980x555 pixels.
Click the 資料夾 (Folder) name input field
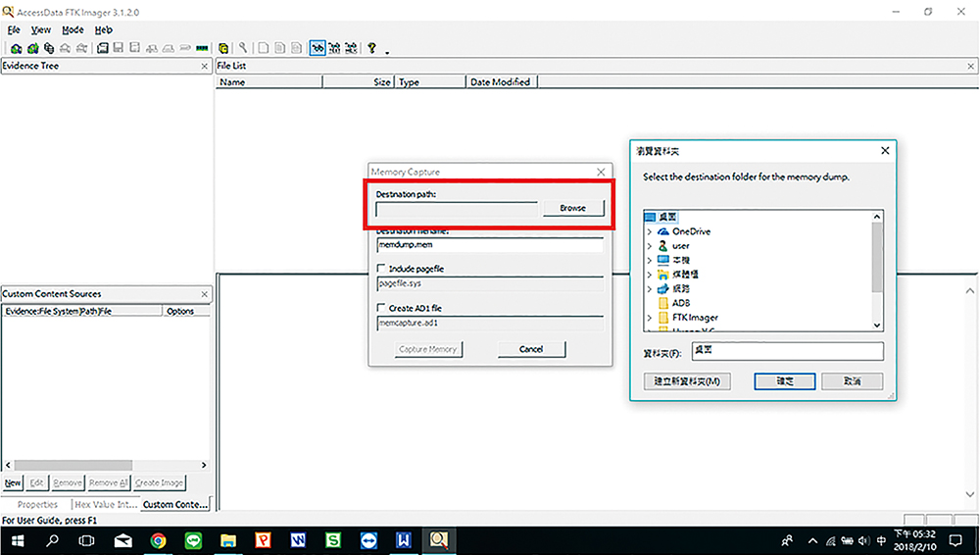788,351
